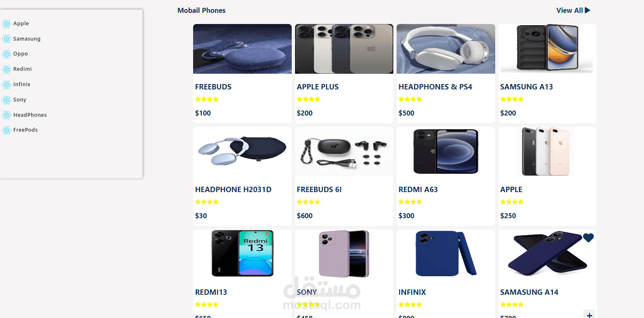Click the React icon beside Infinix
Viewport: 644px width, 318px height.
[6, 85]
